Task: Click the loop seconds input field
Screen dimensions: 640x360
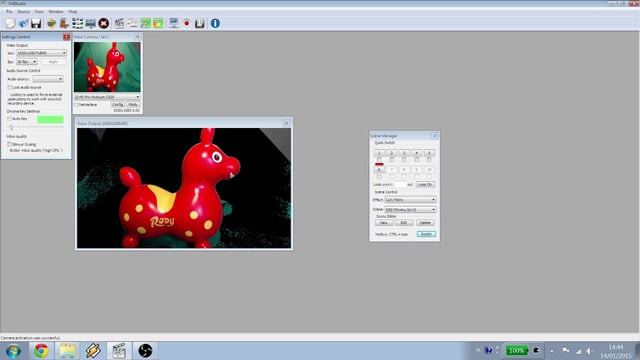Action: (401, 185)
